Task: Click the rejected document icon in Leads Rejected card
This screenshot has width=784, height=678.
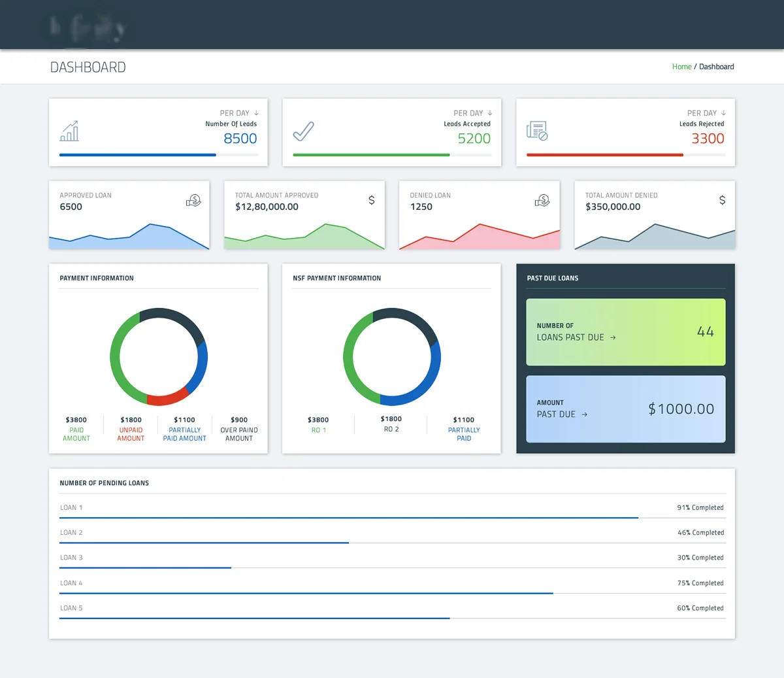Action: click(537, 131)
